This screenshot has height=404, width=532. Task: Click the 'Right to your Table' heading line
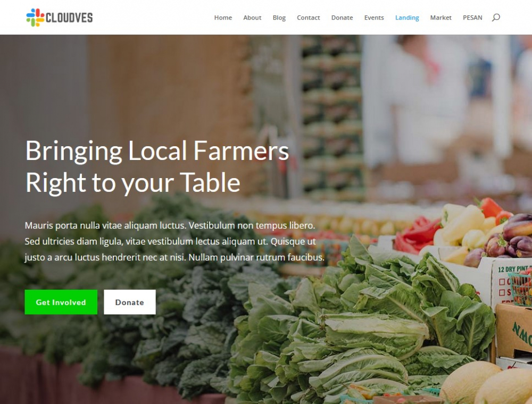click(132, 183)
